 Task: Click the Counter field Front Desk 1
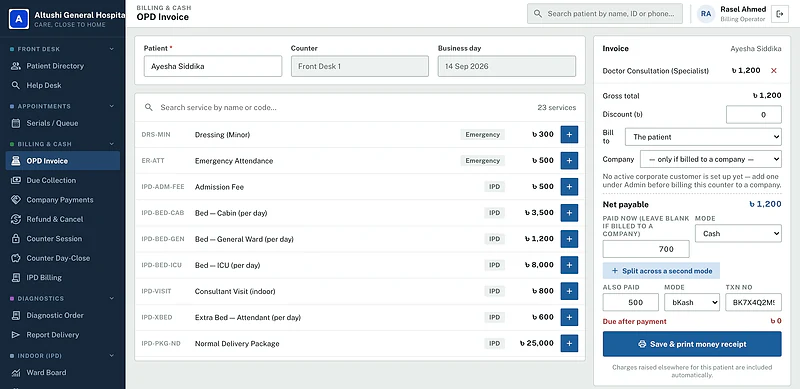click(360, 66)
